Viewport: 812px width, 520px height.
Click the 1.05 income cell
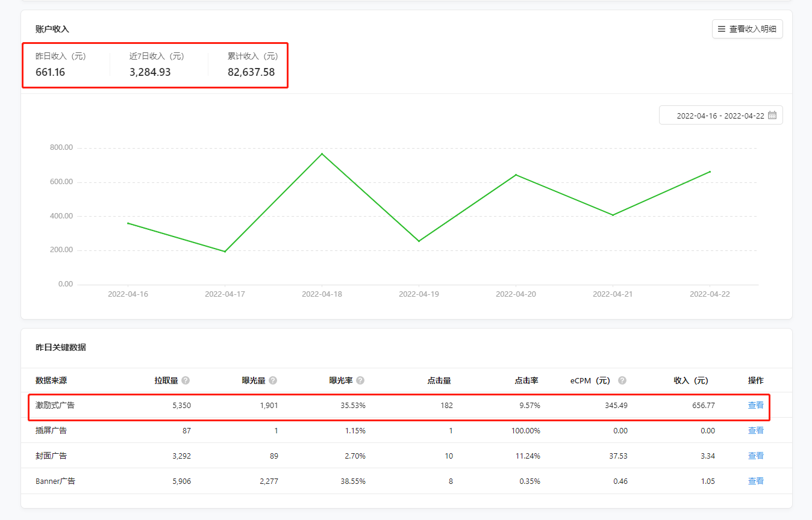pos(708,481)
